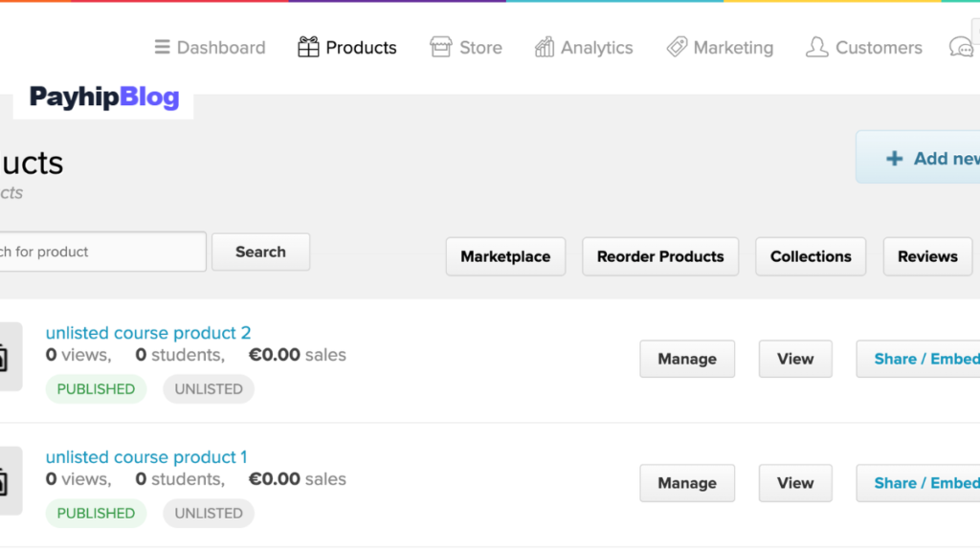Viewport: 980px width, 551px height.
Task: Go to the Products menu item
Action: coord(346,48)
